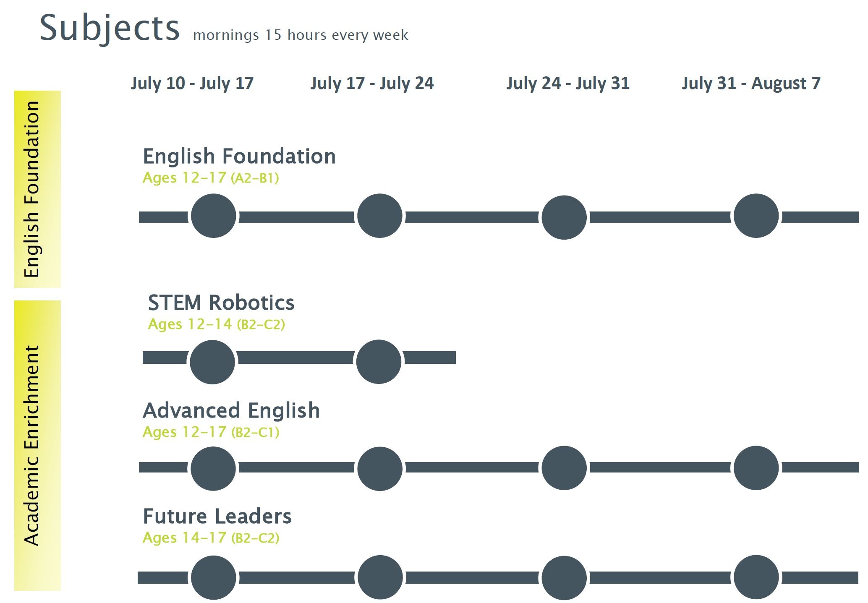Click English Foundation's July 10 - July 17 circle
868x603 pixels.
click(213, 216)
